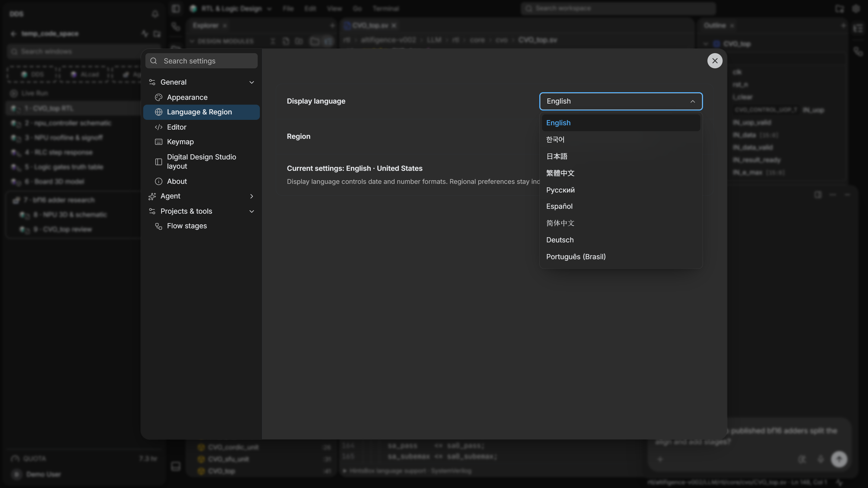Open the About page
Viewport: 868px width, 488px height.
click(202, 181)
